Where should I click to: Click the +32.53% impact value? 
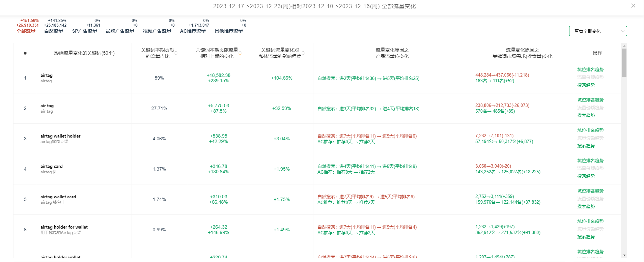tap(282, 109)
